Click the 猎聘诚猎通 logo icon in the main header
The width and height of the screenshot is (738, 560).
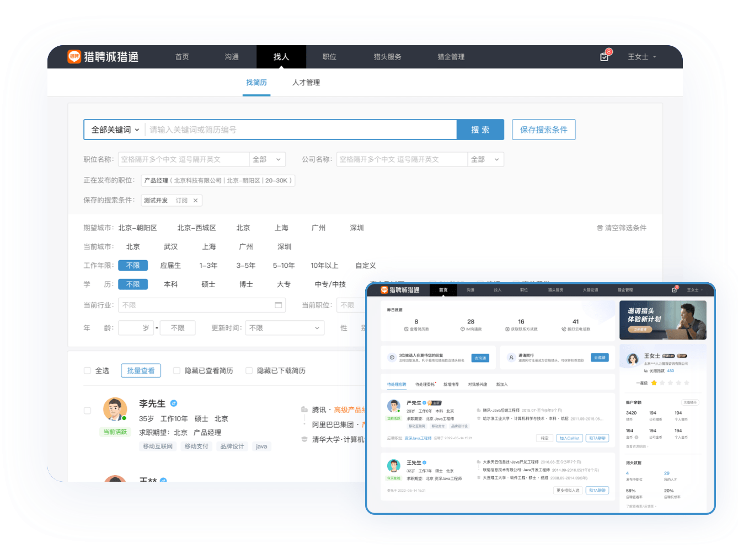point(74,57)
